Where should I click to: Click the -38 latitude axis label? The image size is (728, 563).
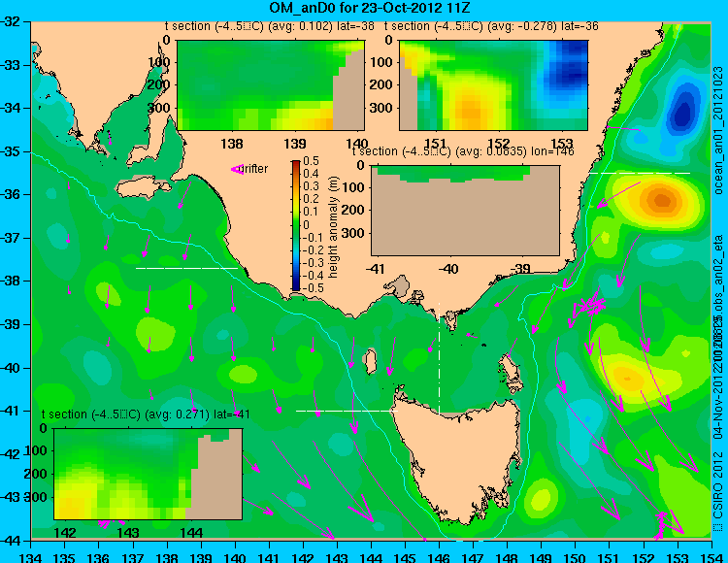click(x=11, y=281)
